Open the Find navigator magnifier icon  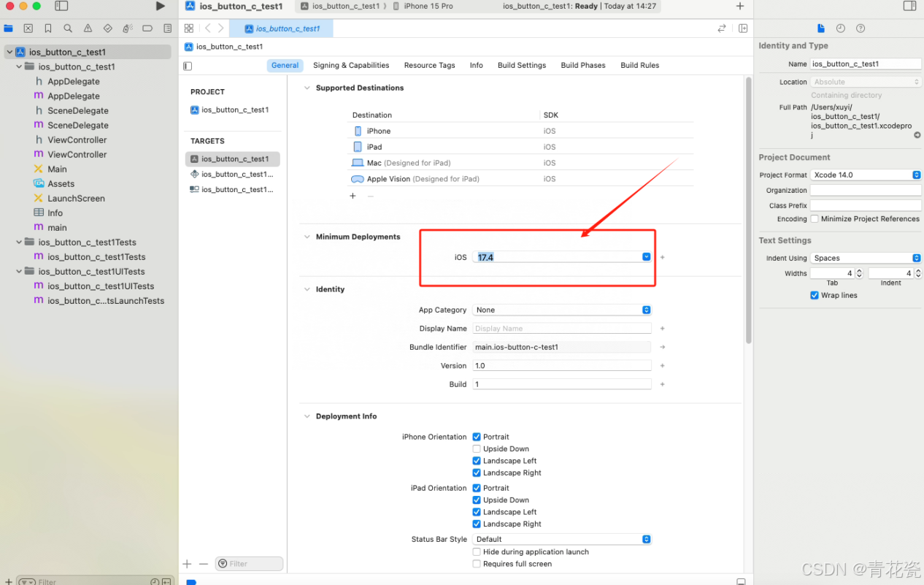tap(68, 28)
